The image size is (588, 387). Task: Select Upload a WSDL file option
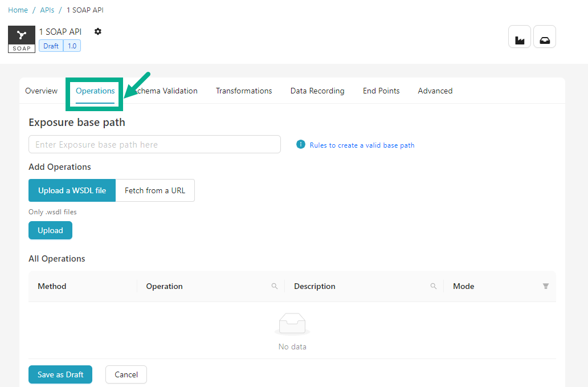click(72, 190)
